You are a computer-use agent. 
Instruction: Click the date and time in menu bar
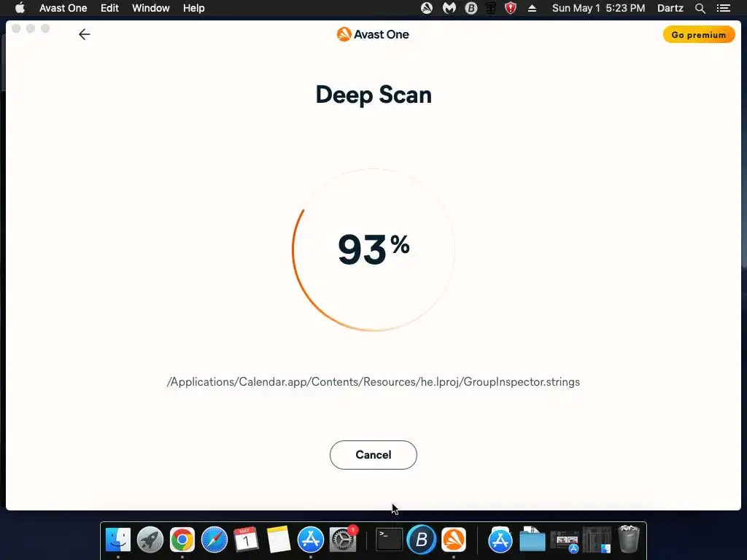coord(598,8)
